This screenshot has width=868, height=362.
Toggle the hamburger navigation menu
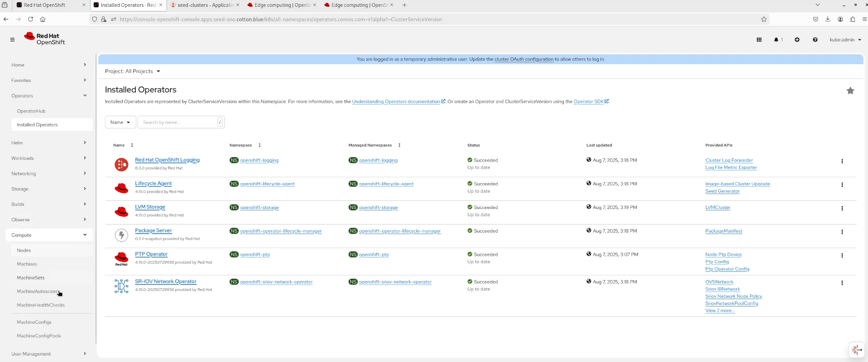pyautogui.click(x=12, y=40)
